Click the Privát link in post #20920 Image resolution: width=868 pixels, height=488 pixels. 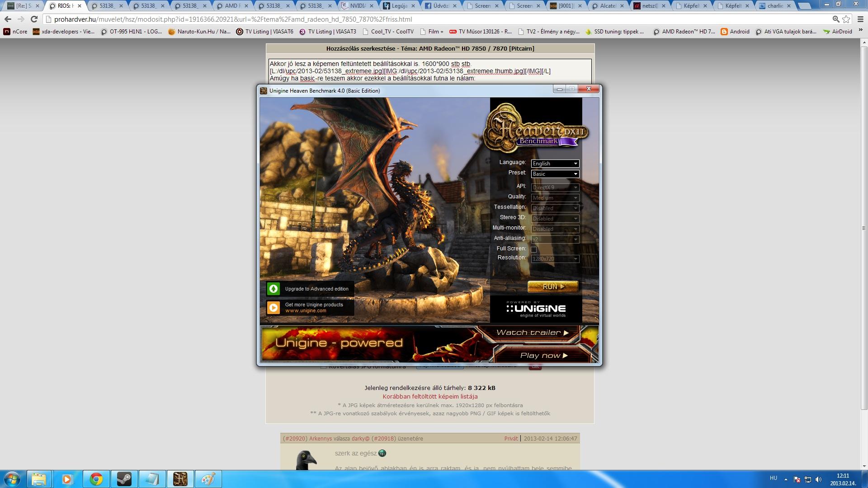[x=511, y=438]
